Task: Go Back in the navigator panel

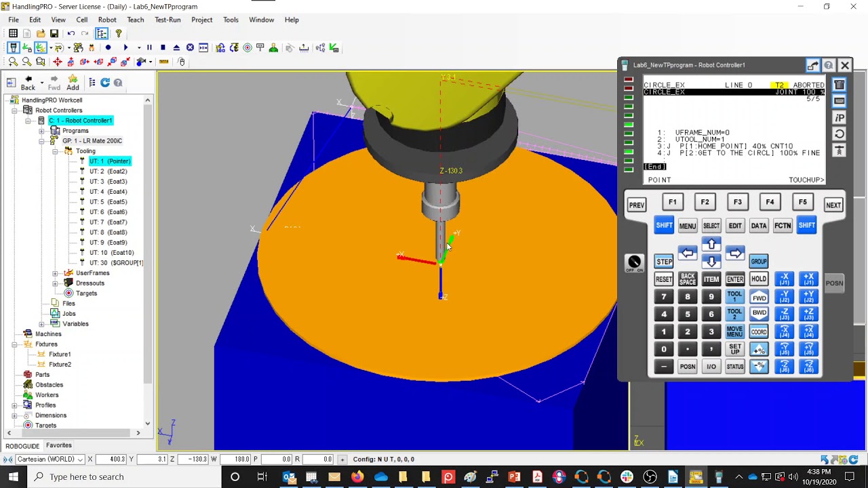Action: (x=28, y=83)
